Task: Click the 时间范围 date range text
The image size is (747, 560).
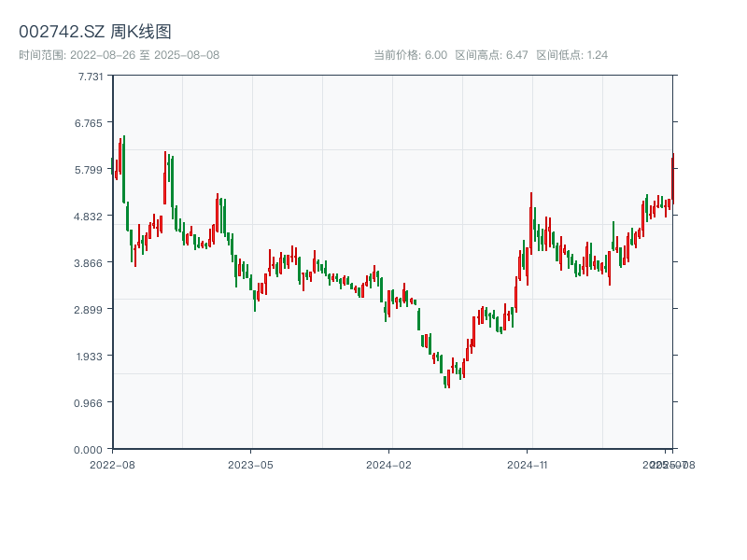Action: tap(120, 55)
